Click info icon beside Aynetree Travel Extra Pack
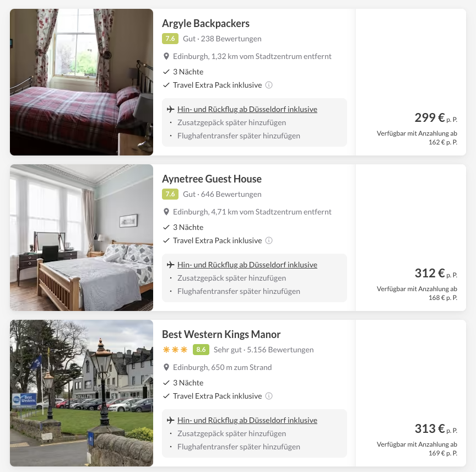Image resolution: width=476 pixels, height=472 pixels. point(269,240)
